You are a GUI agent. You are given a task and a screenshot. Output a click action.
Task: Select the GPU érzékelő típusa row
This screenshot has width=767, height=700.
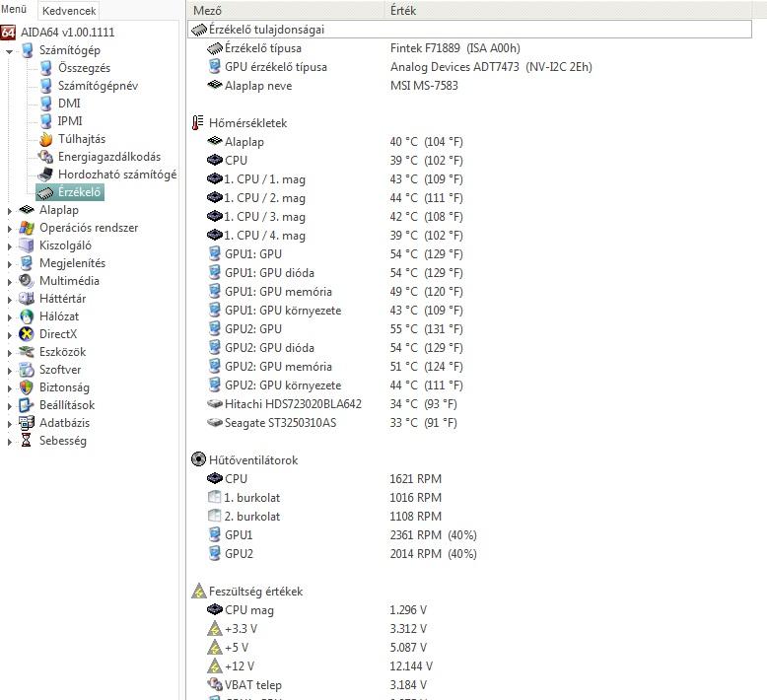tap(469, 67)
